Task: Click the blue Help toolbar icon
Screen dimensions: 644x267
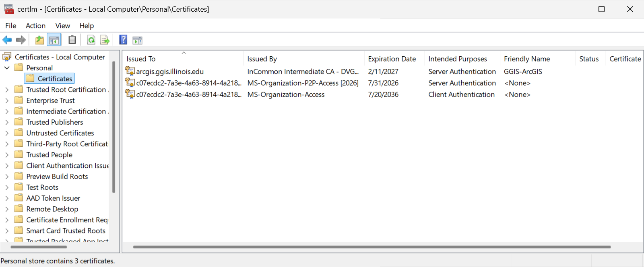Action: pos(124,40)
